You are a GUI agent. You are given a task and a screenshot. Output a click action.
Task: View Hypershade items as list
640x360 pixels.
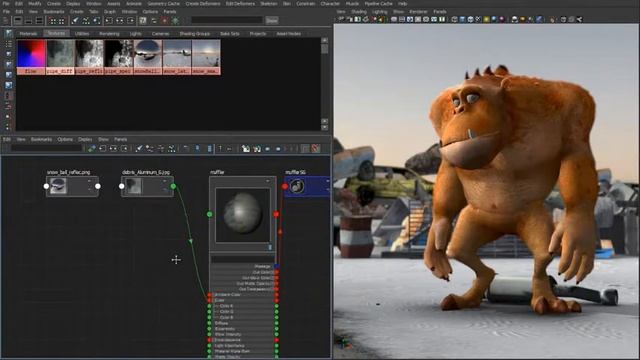coord(8,44)
